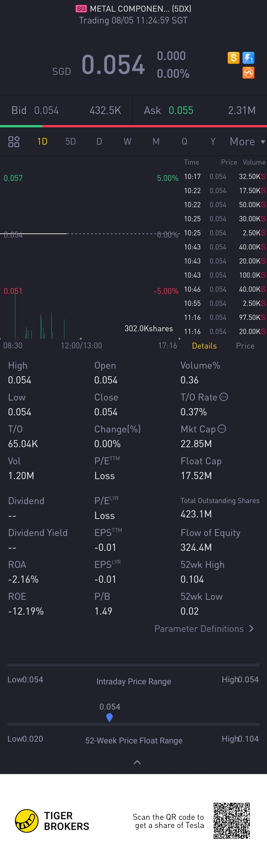Select the 1D chart timeframe
Image resolution: width=267 pixels, height=868 pixels.
coord(42,141)
